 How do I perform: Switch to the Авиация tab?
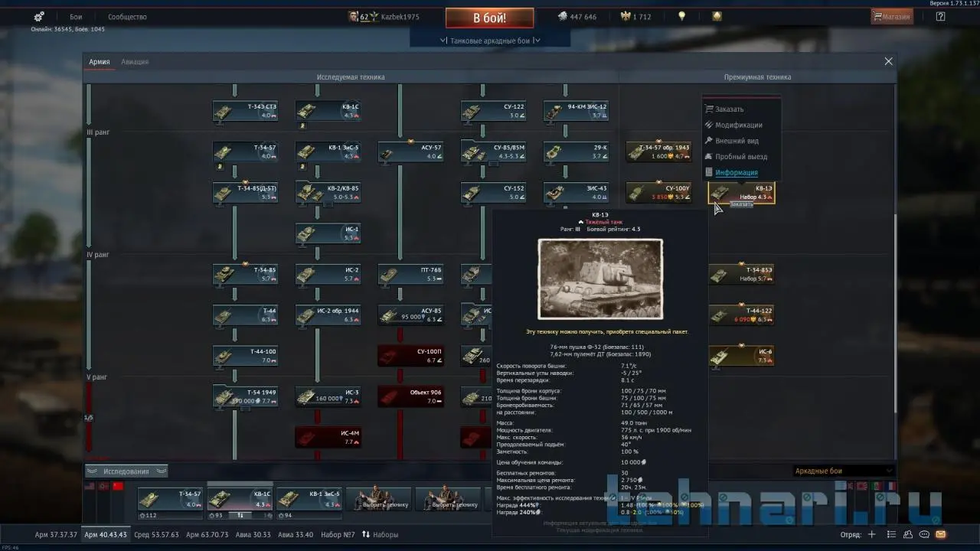135,62
